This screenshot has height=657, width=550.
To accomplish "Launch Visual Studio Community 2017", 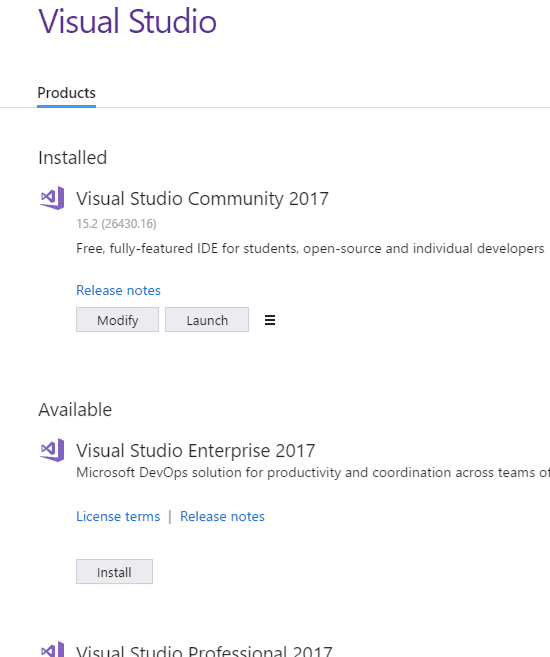I will pos(207,320).
